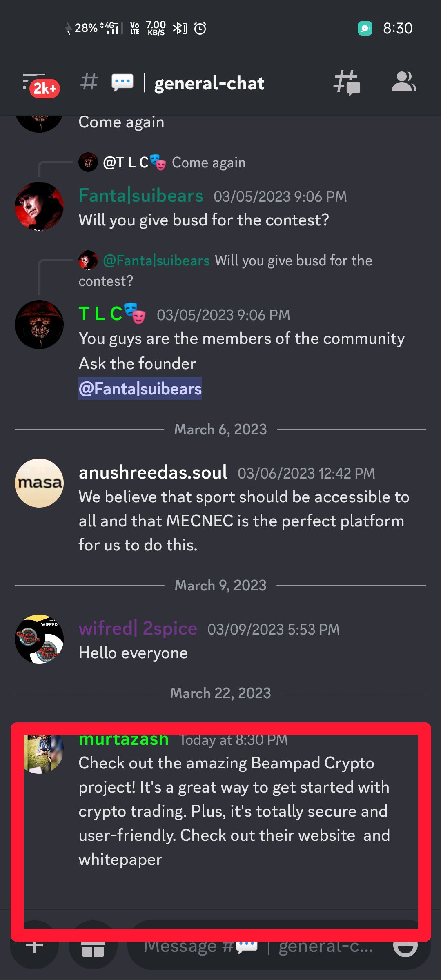This screenshot has width=441, height=980.
Task: Open T L C skull avatar profile
Action: tap(39, 325)
